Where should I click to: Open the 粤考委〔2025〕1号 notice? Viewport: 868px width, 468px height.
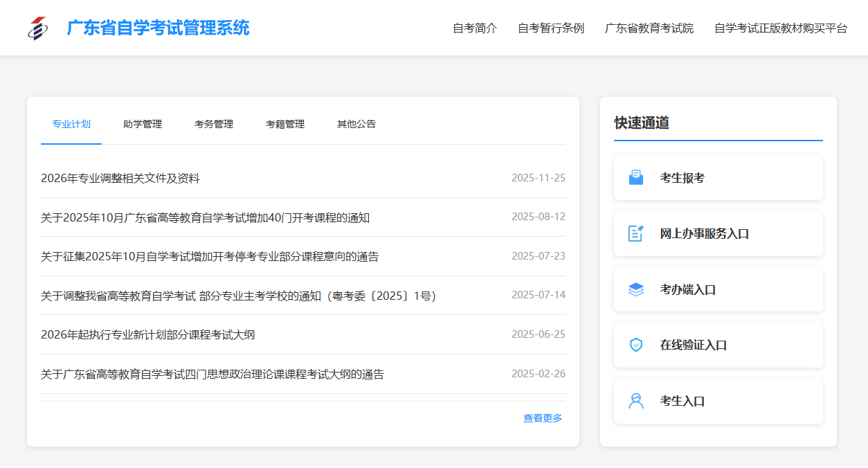point(238,296)
